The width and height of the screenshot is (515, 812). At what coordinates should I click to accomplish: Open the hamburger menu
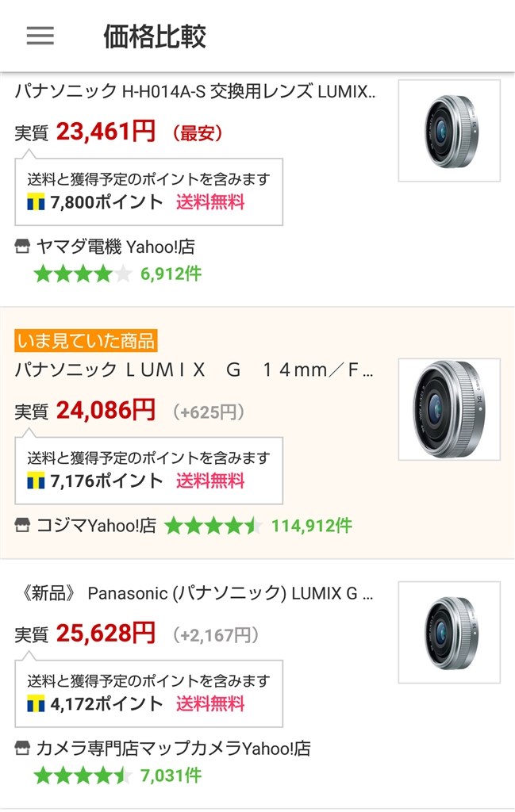[40, 36]
